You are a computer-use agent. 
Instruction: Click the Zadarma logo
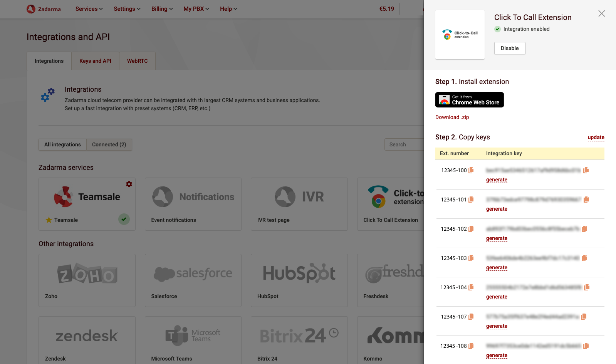(x=44, y=9)
